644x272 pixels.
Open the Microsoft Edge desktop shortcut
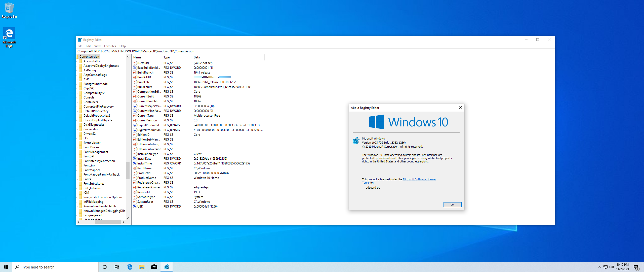click(x=9, y=37)
